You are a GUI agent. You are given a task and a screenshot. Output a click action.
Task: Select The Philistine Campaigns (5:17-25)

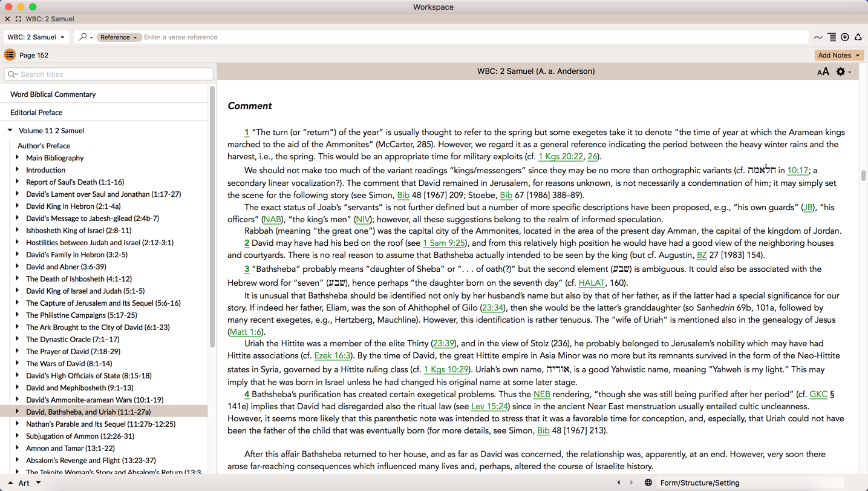tap(82, 315)
